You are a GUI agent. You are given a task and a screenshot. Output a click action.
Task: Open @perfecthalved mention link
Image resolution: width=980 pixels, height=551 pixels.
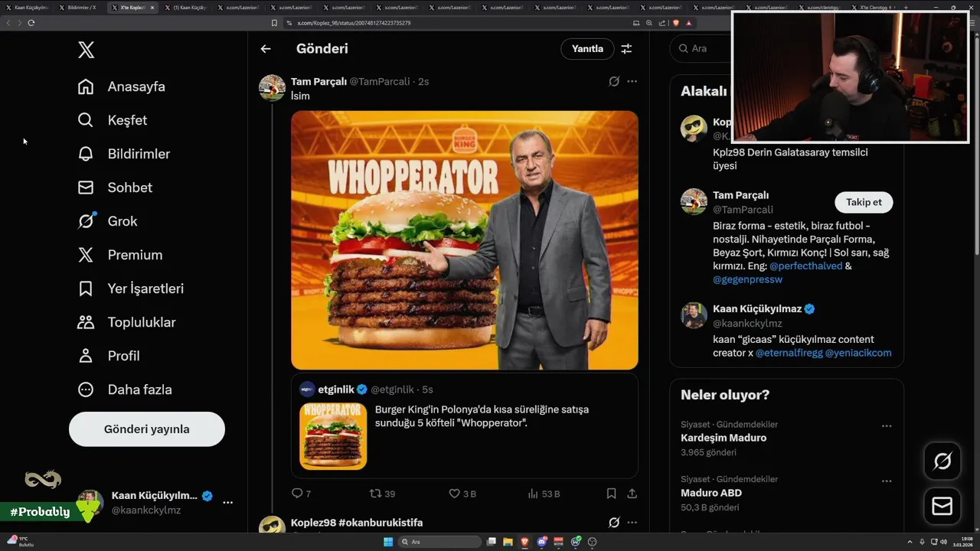point(805,266)
